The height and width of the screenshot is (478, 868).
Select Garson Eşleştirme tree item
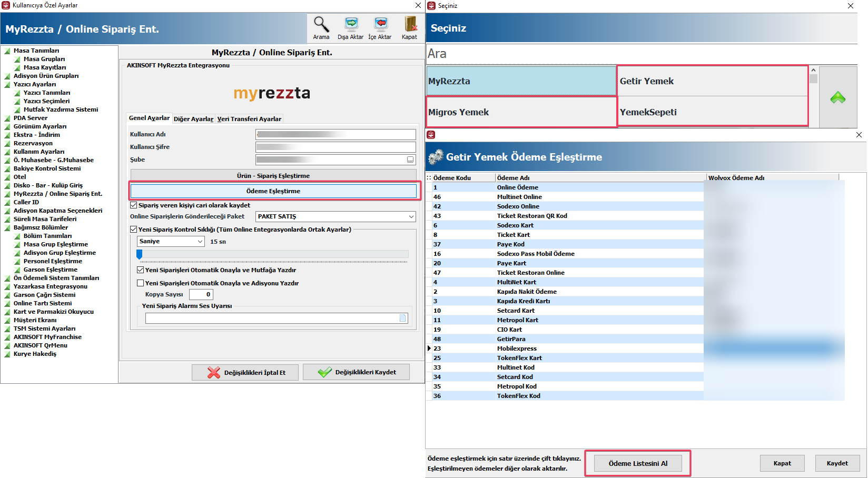point(51,270)
